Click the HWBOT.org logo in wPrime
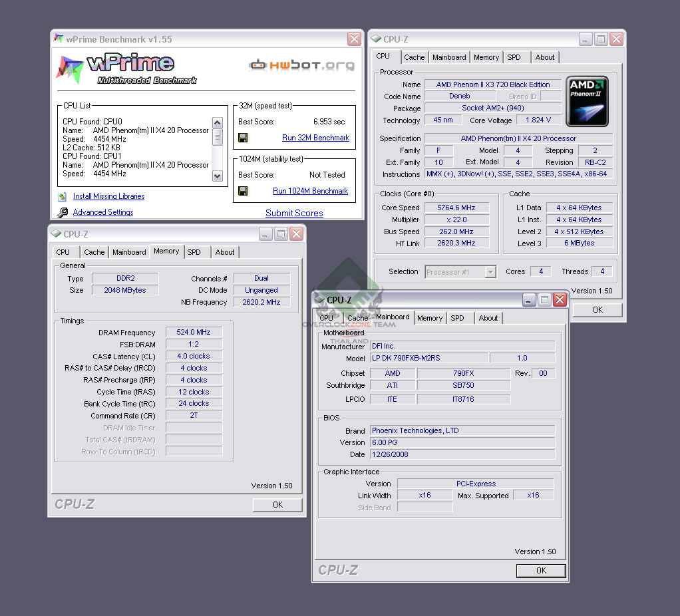The width and height of the screenshot is (680, 616). (x=301, y=65)
